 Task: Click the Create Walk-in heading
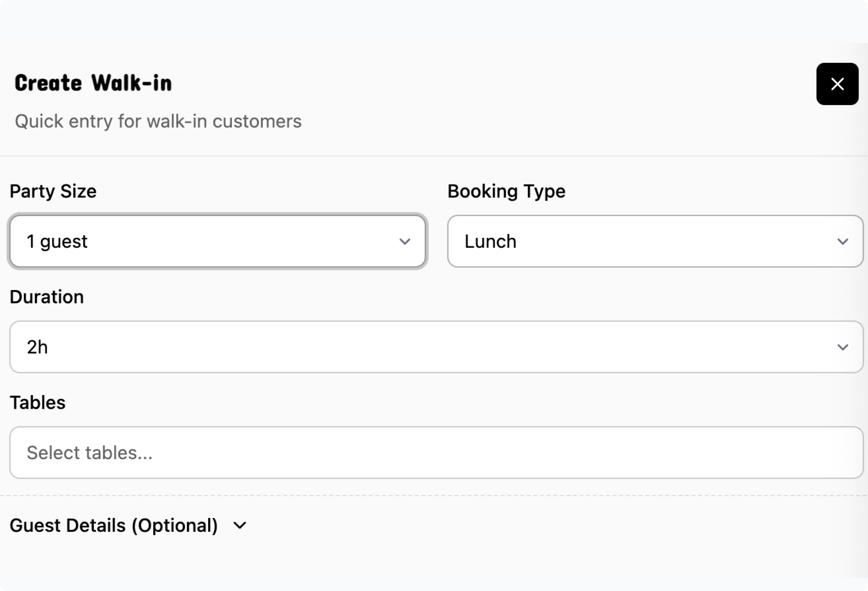click(93, 83)
